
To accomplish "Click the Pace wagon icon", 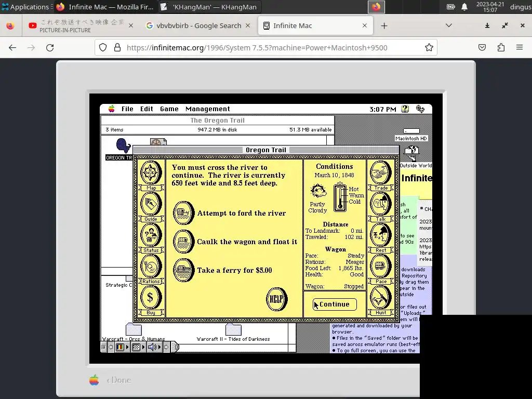I will point(381,267).
